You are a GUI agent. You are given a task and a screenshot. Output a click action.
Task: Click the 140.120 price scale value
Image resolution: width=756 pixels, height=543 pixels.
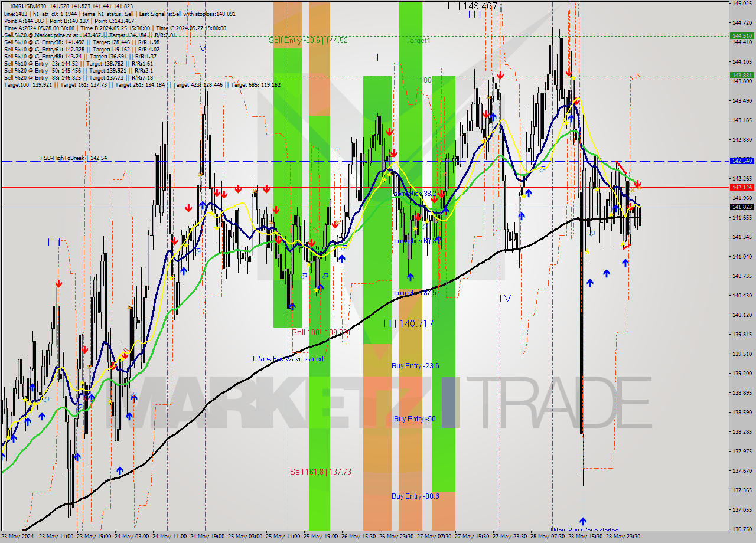(742, 315)
